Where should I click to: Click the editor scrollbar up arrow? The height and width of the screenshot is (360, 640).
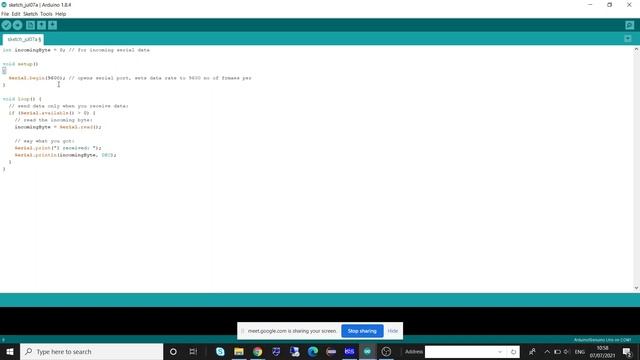[x=636, y=49]
